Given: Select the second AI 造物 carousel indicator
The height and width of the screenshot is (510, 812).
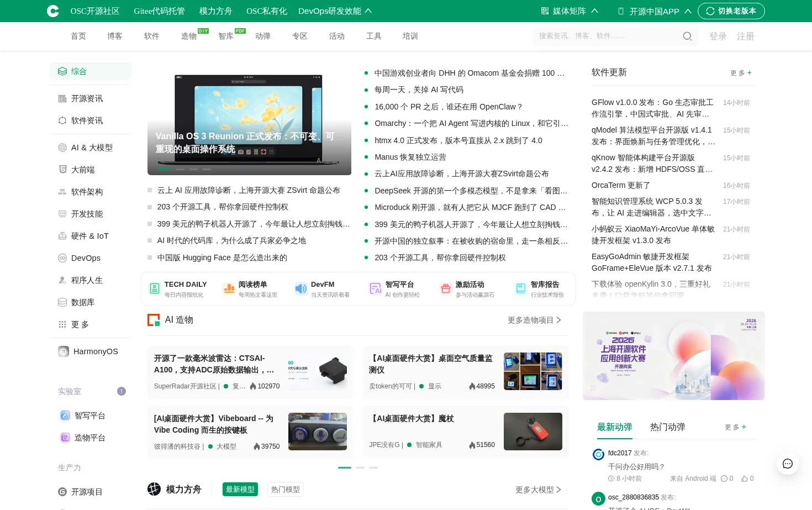Looking at the screenshot, I should 360,467.
